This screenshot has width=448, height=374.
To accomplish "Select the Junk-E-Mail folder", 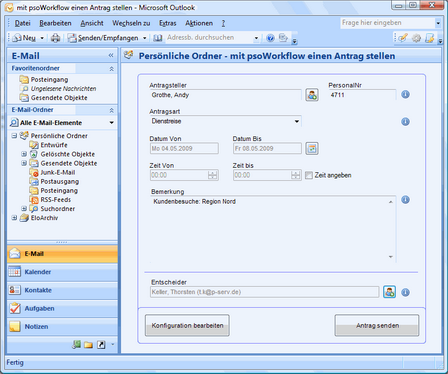I will coord(58,172).
